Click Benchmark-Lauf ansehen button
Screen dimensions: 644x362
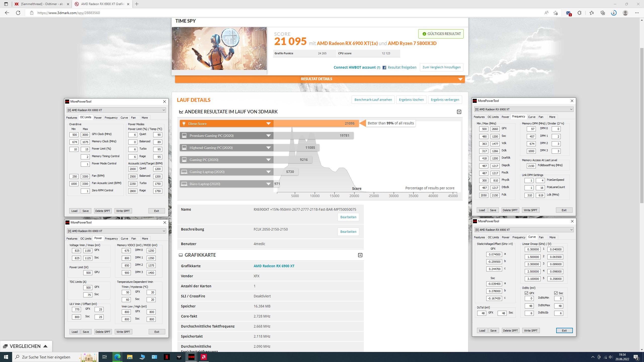click(373, 100)
